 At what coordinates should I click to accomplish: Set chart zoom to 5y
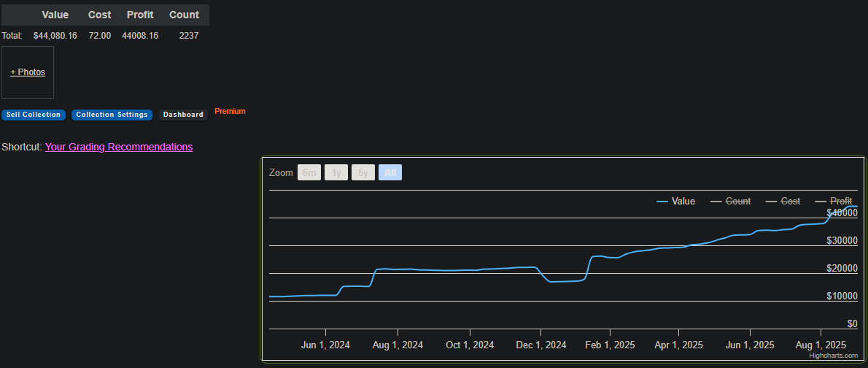click(x=363, y=172)
